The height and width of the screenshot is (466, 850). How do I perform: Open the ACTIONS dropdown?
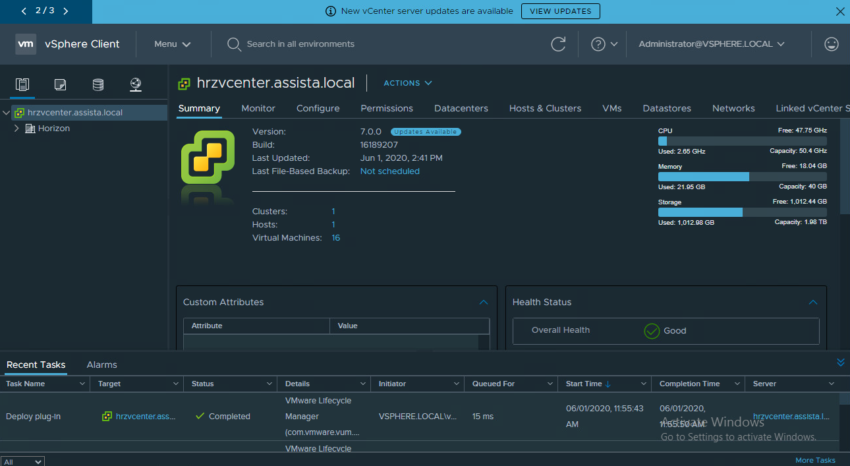408,83
